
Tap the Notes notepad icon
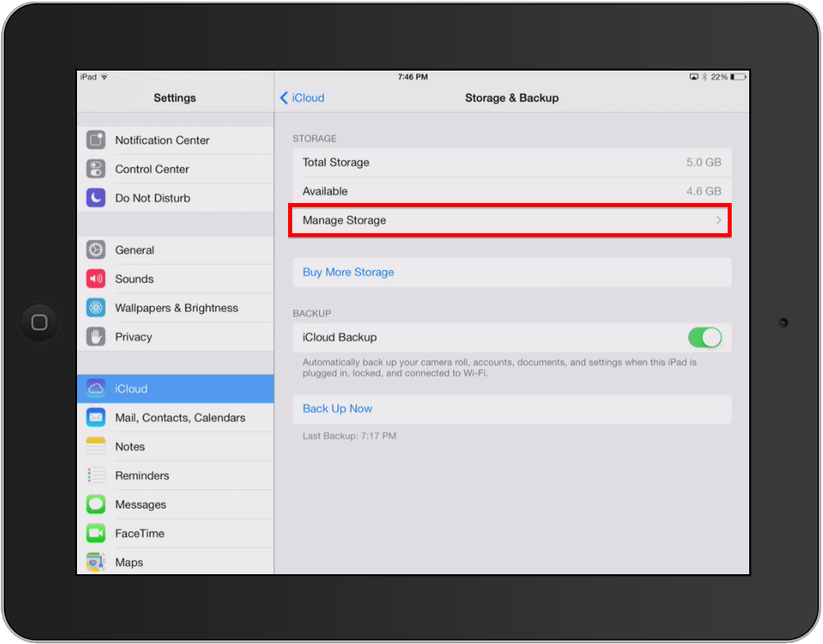[x=95, y=447]
